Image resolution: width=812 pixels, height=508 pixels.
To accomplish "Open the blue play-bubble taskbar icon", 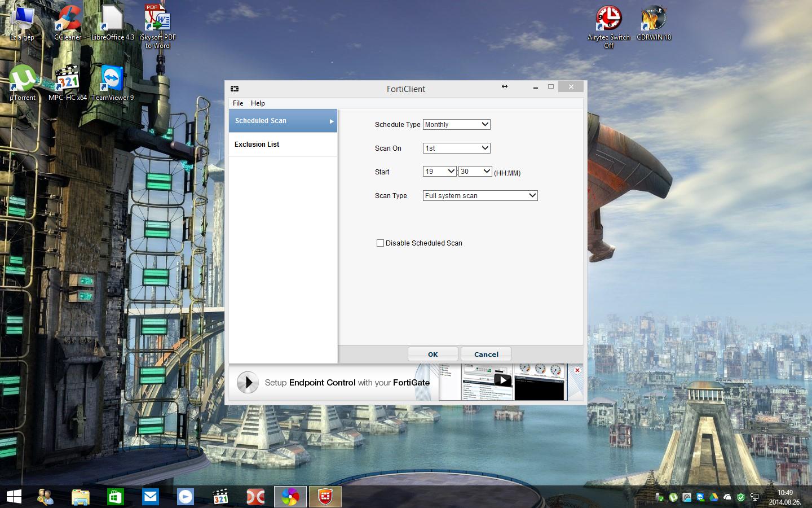I will coord(186,497).
